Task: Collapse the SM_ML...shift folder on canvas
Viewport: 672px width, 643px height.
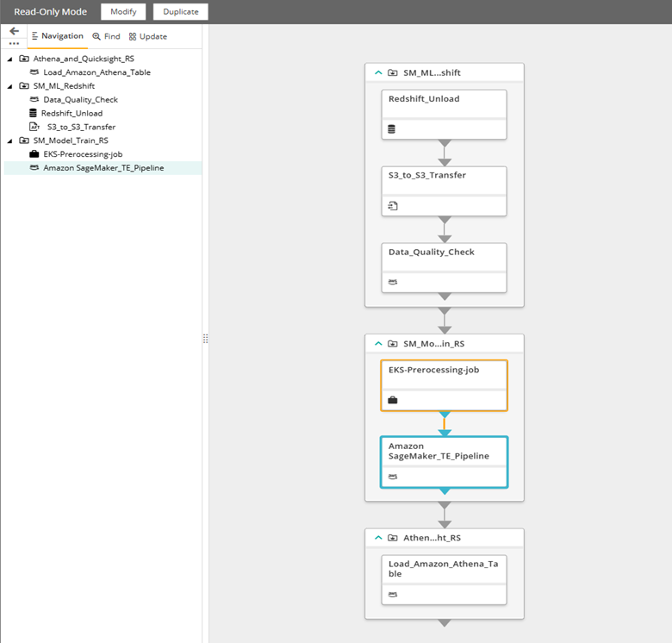Action: click(378, 73)
